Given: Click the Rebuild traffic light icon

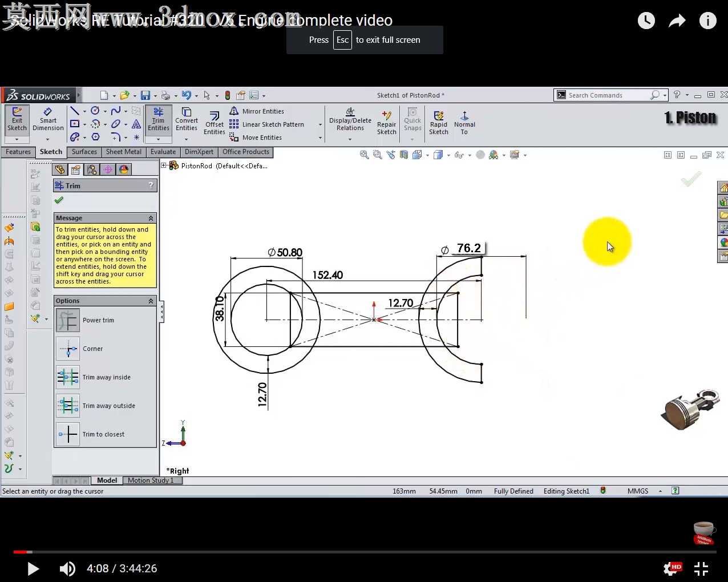Looking at the screenshot, I should pyautogui.click(x=228, y=95).
